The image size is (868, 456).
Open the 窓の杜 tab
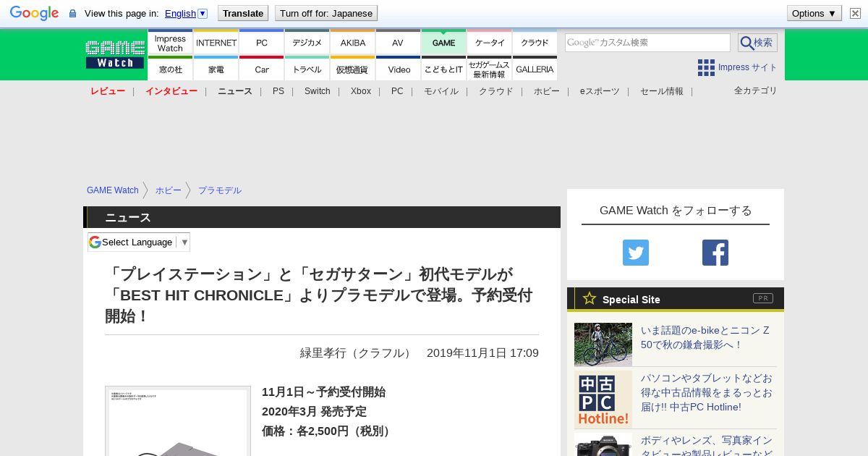(x=170, y=69)
